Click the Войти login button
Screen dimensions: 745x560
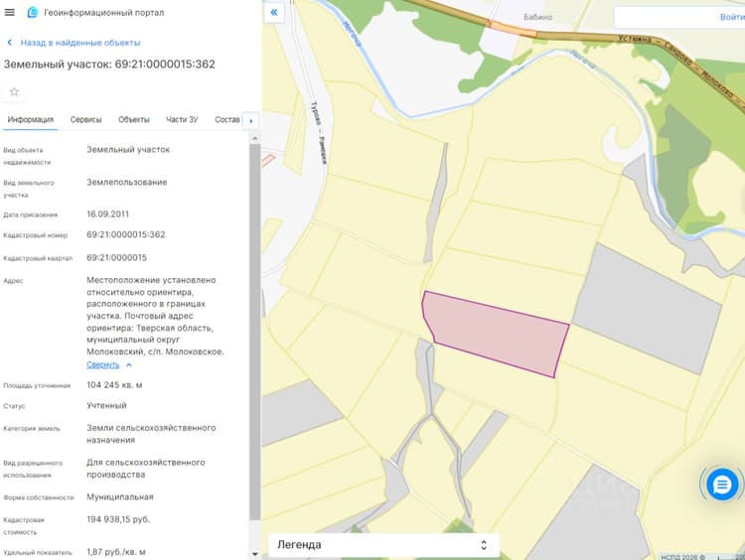tap(732, 17)
